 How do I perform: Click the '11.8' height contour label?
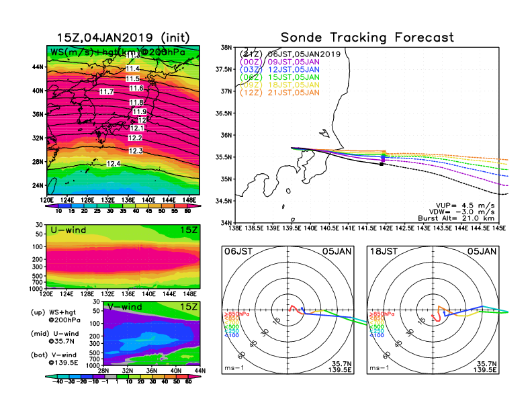(136, 102)
